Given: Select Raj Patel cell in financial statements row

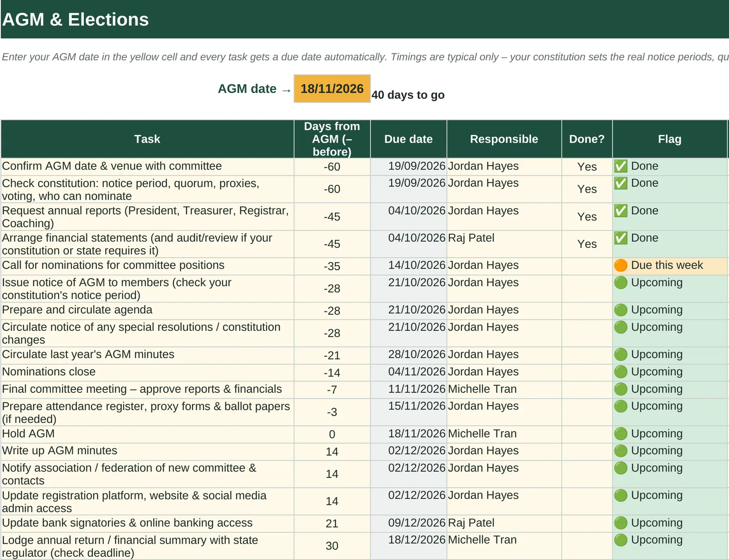Looking at the screenshot, I should (504, 244).
